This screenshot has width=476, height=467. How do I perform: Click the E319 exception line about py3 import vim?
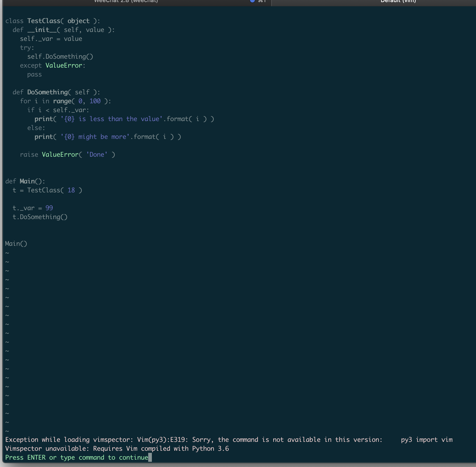183,440
